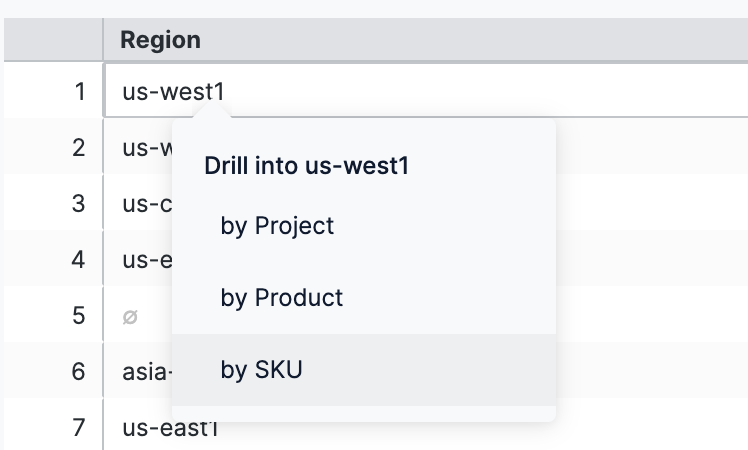Click row number 5

pyautogui.click(x=79, y=316)
